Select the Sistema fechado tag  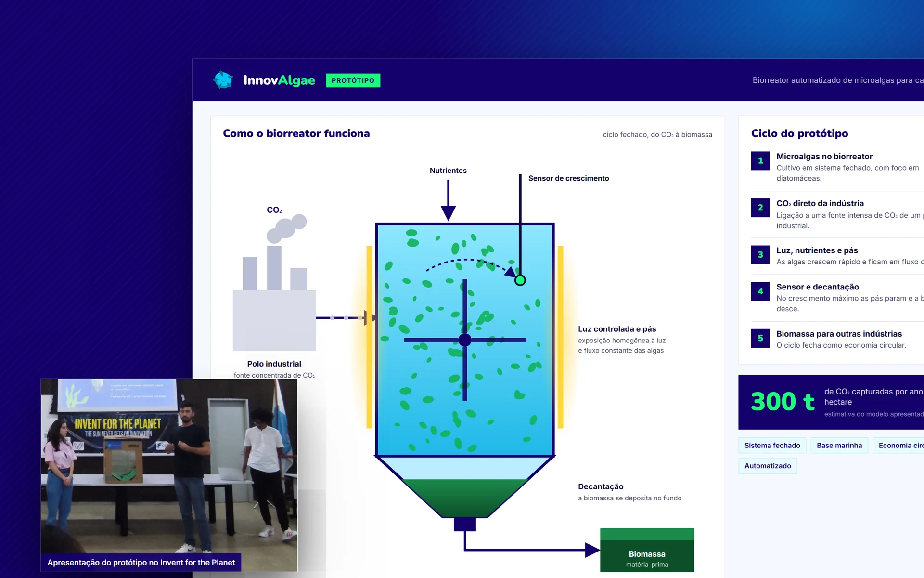pyautogui.click(x=772, y=446)
